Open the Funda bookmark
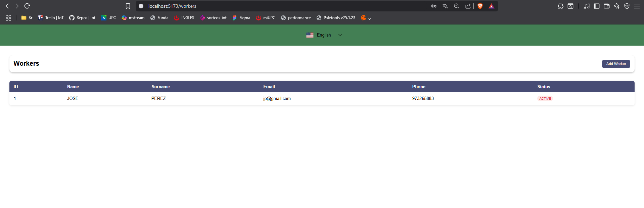644x208 pixels. pos(159,18)
